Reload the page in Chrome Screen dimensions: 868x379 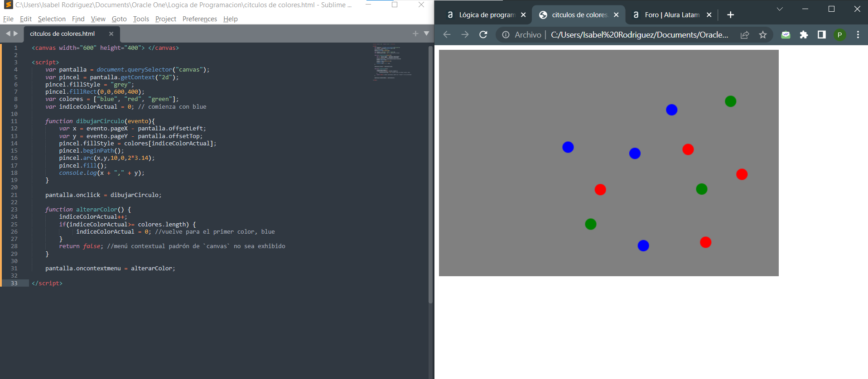point(483,35)
